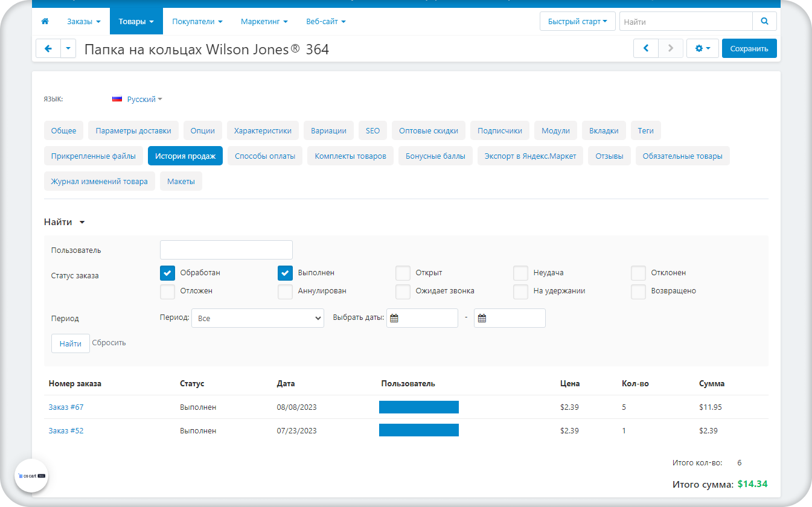Click the start date calendar icon
This screenshot has height=507, width=812.
coord(394,318)
